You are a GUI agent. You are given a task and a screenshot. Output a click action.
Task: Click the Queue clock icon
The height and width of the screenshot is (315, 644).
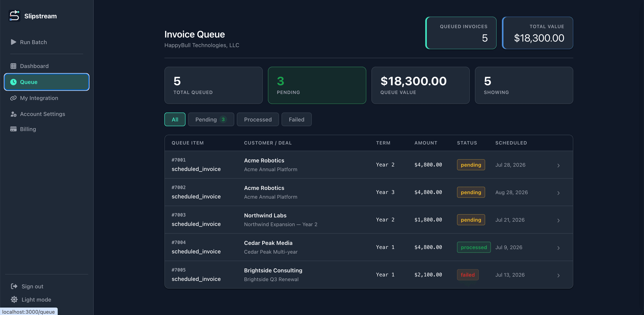[13, 82]
